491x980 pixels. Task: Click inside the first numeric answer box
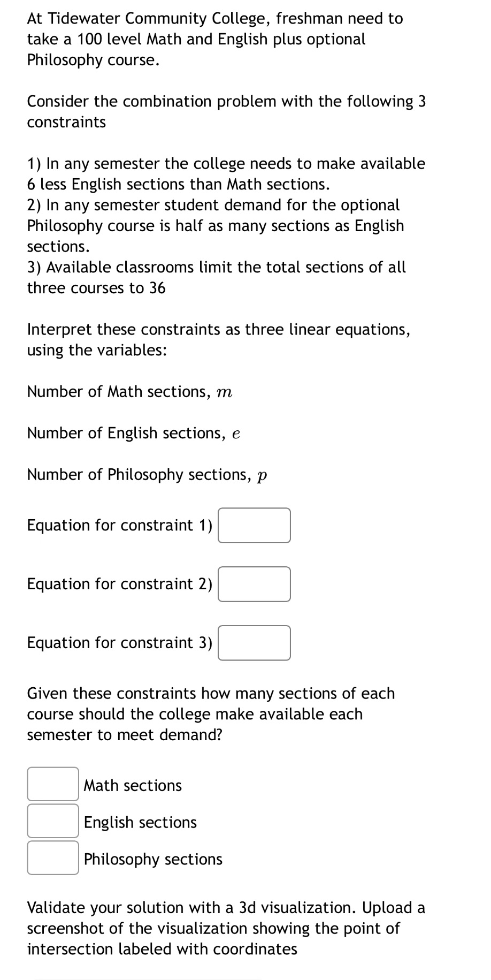coord(52,785)
